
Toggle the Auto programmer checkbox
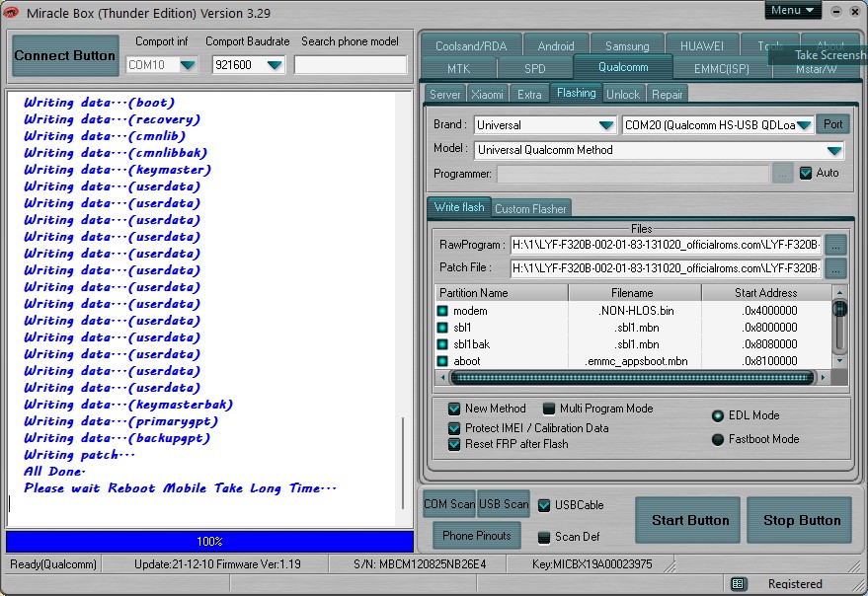pos(806,174)
